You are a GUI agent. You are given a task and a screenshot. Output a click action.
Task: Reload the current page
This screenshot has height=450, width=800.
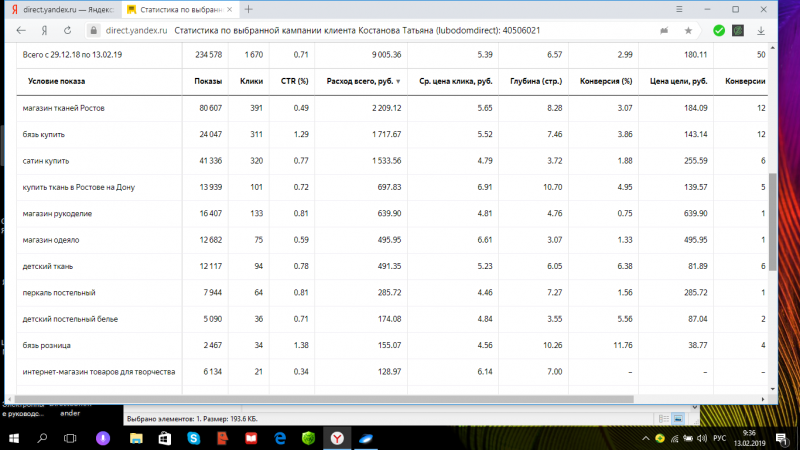click(67, 31)
